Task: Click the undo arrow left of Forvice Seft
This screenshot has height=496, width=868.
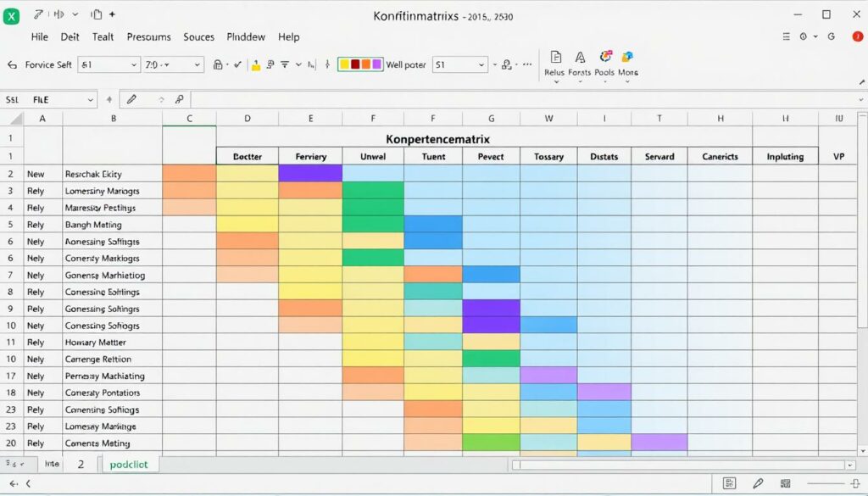Action: tap(12, 64)
